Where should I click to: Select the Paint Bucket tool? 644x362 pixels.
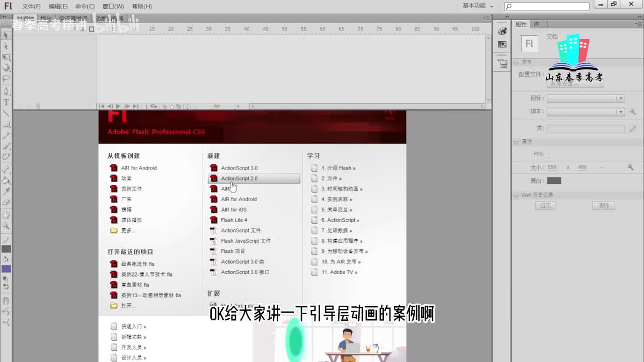[x=6, y=180]
